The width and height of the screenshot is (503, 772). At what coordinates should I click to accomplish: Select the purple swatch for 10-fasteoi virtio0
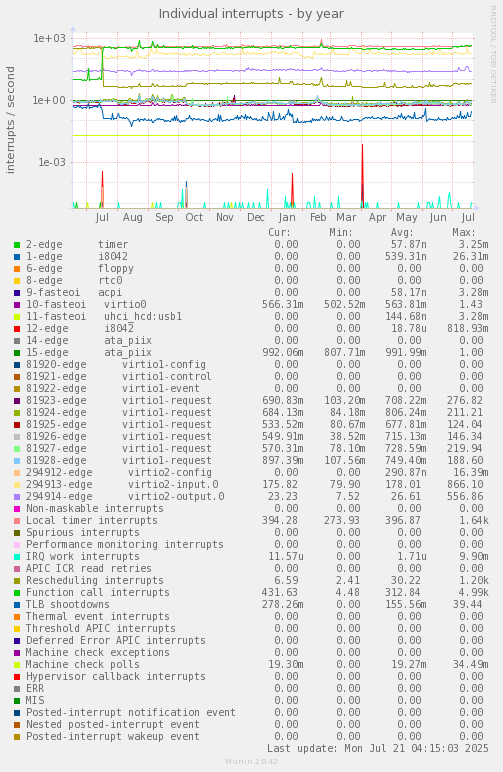(17, 305)
